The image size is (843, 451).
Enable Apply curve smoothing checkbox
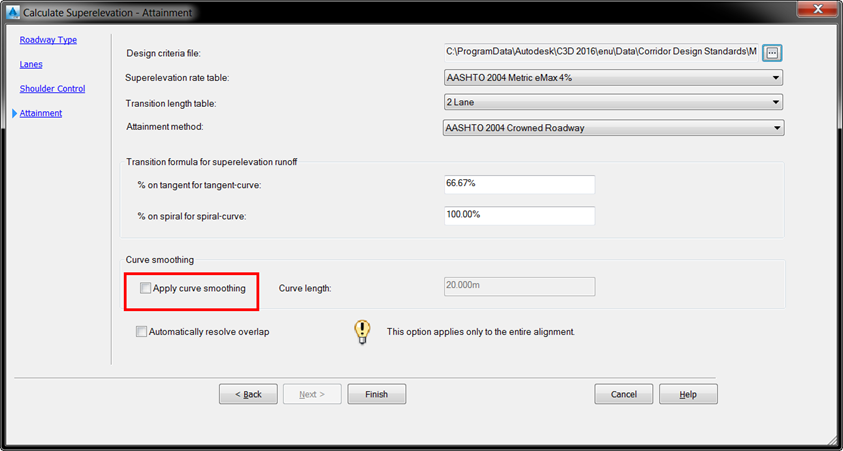point(146,288)
